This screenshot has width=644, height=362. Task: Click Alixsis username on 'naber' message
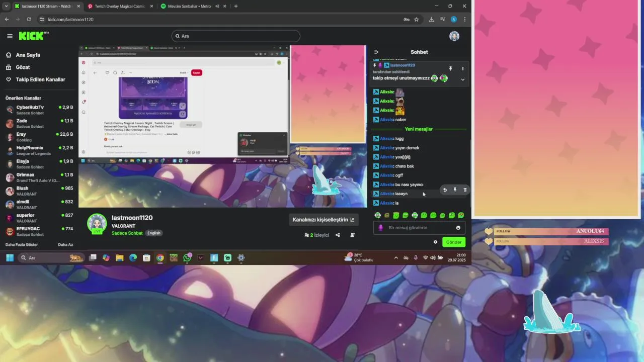(386, 120)
